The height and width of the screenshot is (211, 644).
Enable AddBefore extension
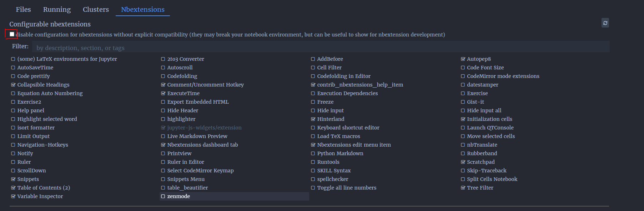[313, 59]
